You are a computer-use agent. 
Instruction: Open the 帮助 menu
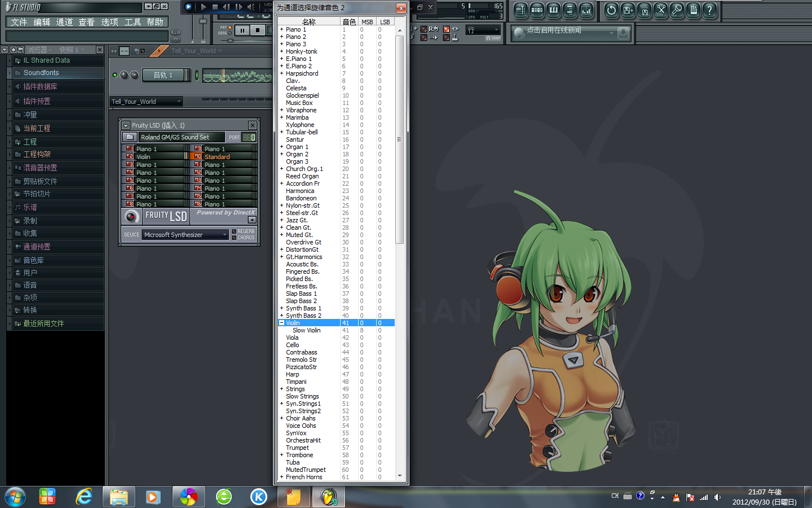(155, 22)
